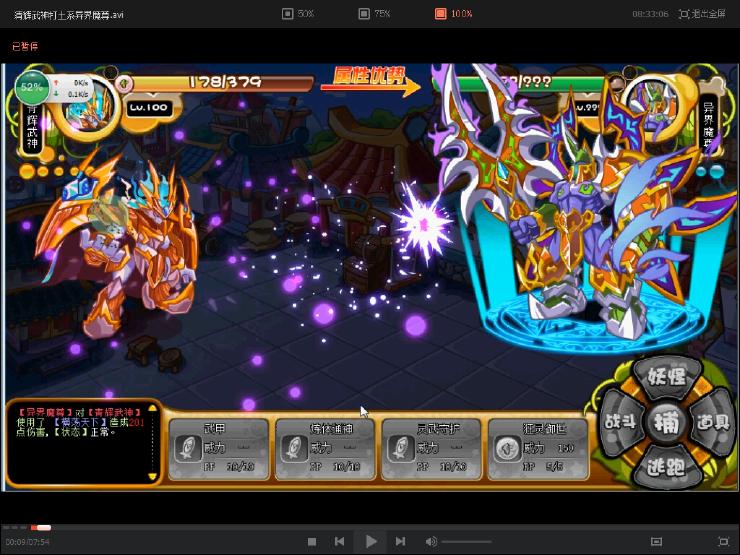Seek on the video progress bar
Screen dimensions: 740x555
point(370,528)
